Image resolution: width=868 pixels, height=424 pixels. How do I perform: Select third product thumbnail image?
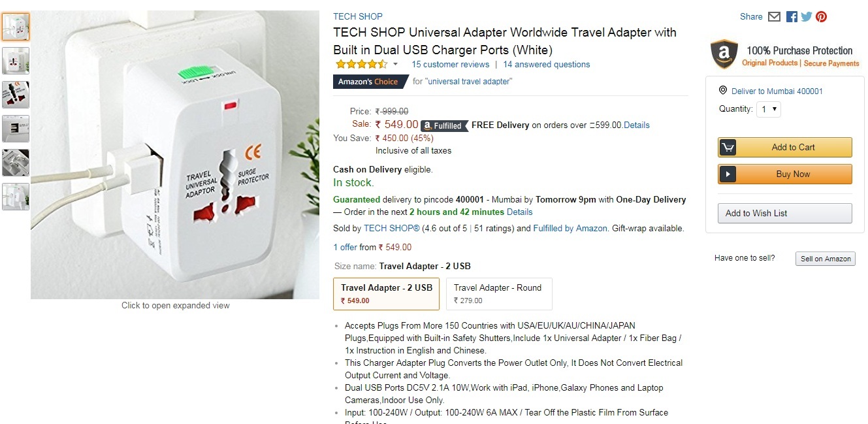pos(16,95)
